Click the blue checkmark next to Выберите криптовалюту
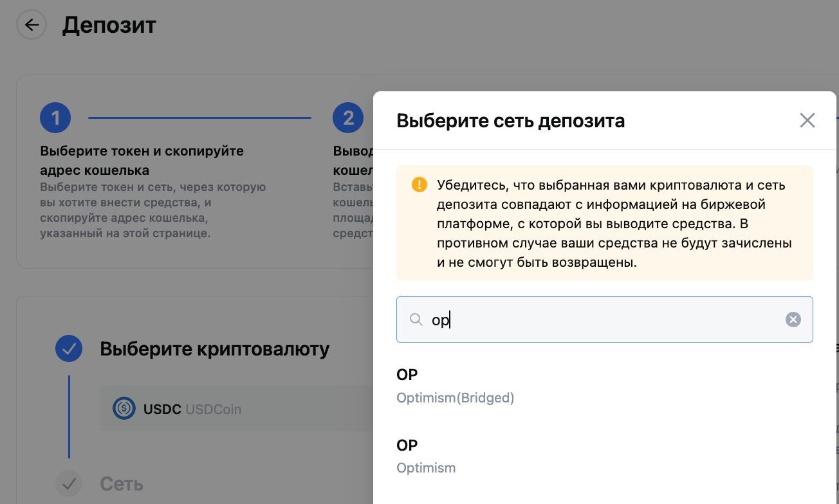The width and height of the screenshot is (839, 504). 69,349
